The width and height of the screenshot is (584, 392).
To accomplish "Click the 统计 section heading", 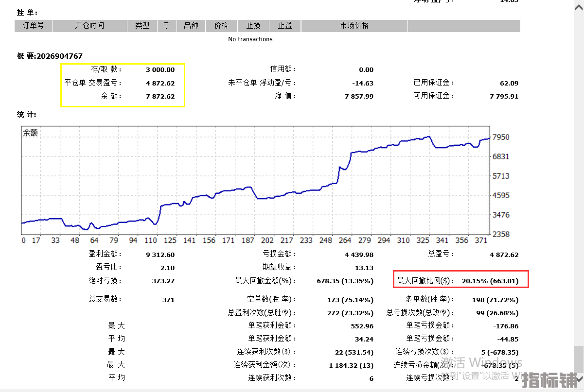I will tap(27, 115).
